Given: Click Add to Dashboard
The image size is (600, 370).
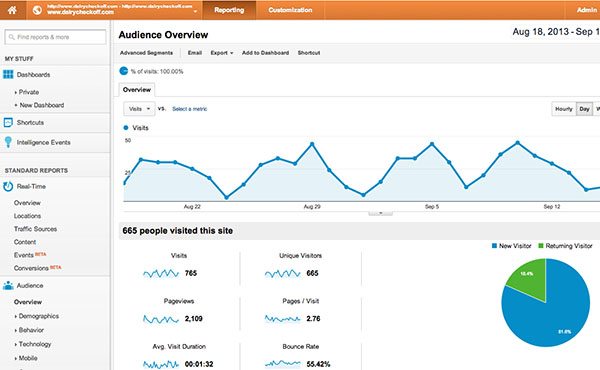Looking at the screenshot, I should pyautogui.click(x=265, y=53).
